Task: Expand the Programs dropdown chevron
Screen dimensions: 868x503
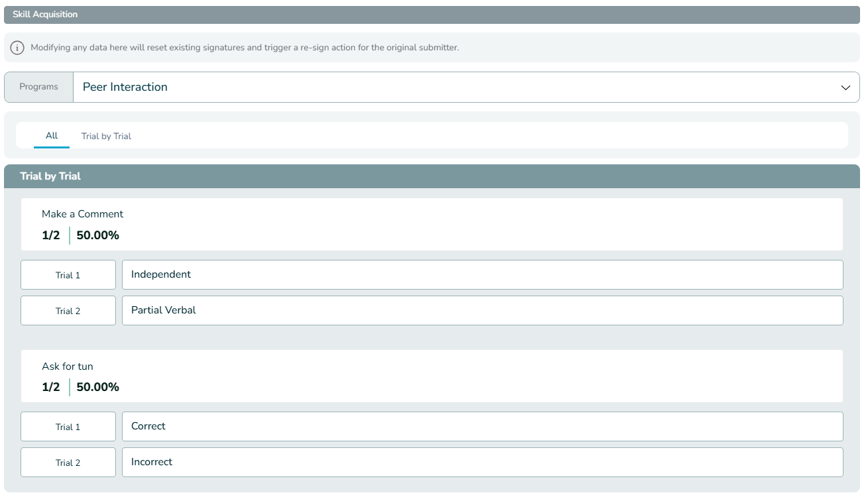Action: (x=845, y=87)
